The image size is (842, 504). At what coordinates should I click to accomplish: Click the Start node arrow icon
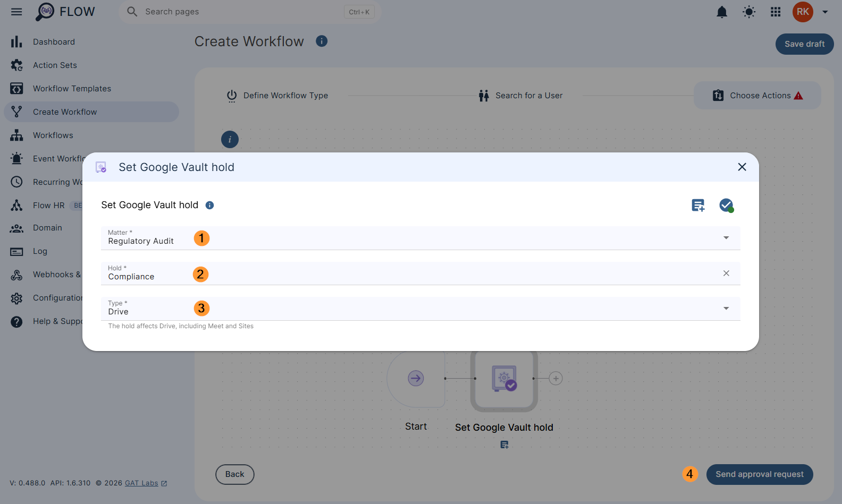416,378
